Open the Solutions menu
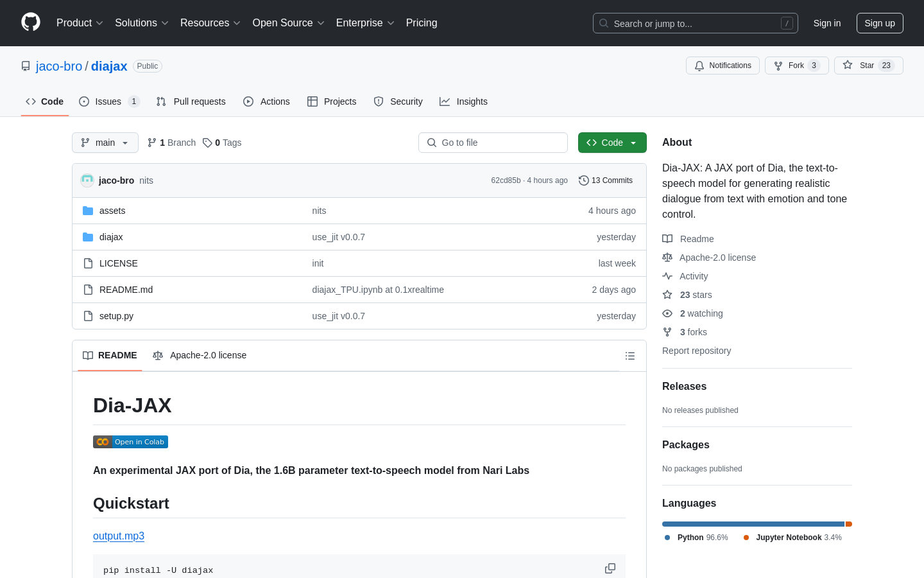Screen dimensions: 924x578 [x=141, y=23]
